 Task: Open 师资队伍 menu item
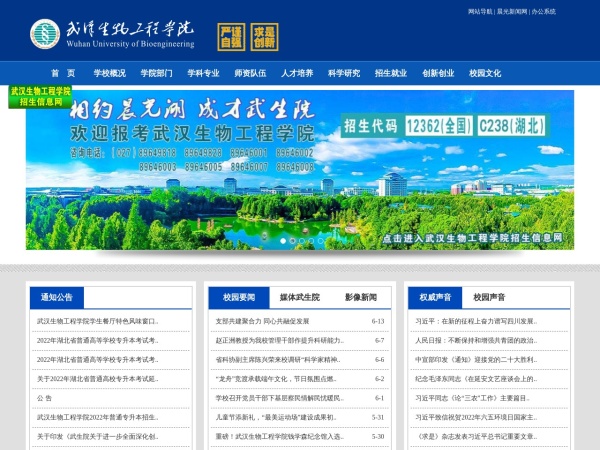point(250,73)
